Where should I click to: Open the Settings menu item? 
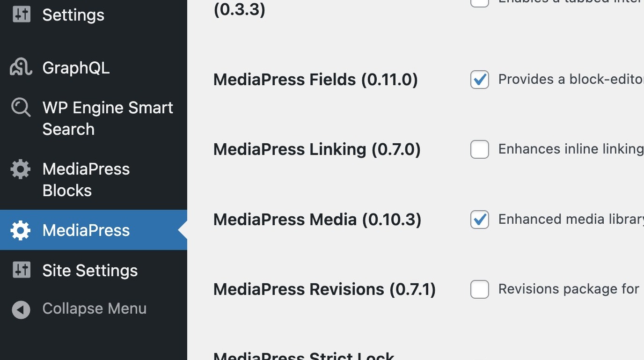73,15
